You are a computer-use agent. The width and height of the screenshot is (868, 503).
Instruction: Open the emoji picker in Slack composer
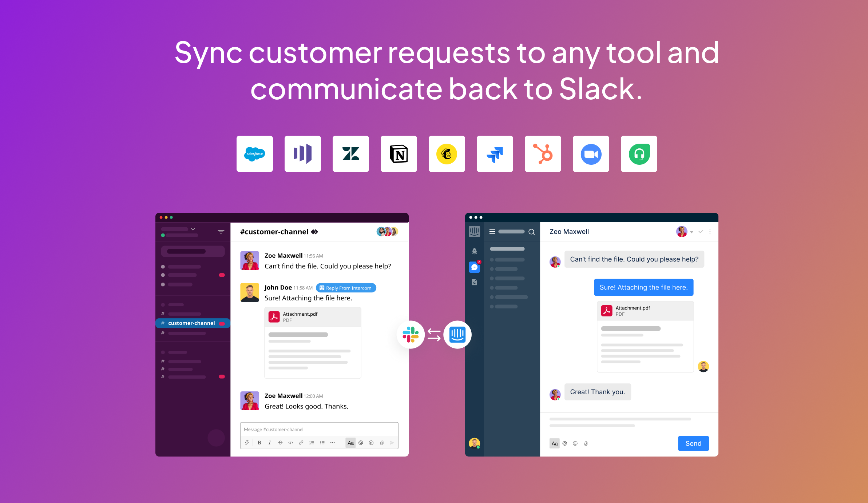[x=371, y=443]
